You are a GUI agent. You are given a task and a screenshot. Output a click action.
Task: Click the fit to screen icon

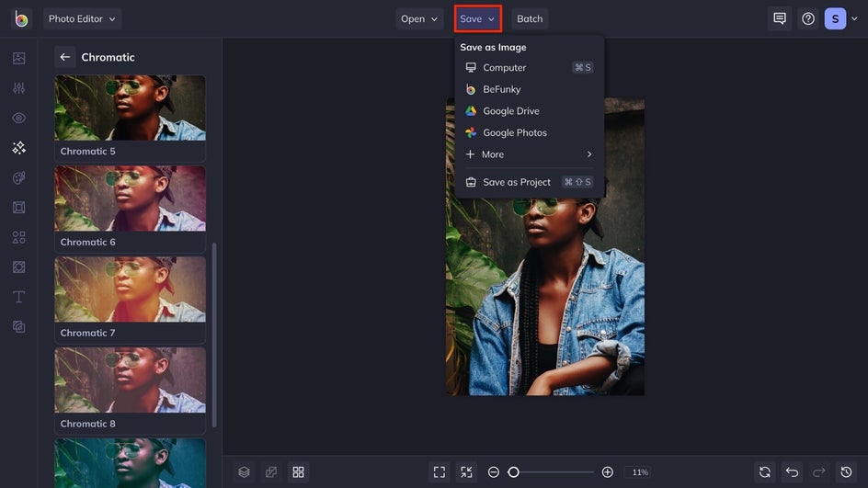(x=440, y=472)
